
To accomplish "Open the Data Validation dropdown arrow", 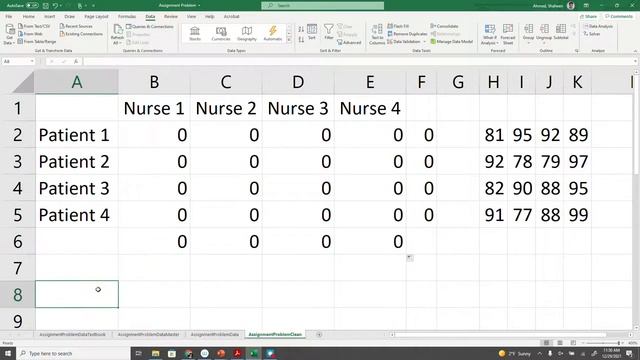I will (x=424, y=42).
